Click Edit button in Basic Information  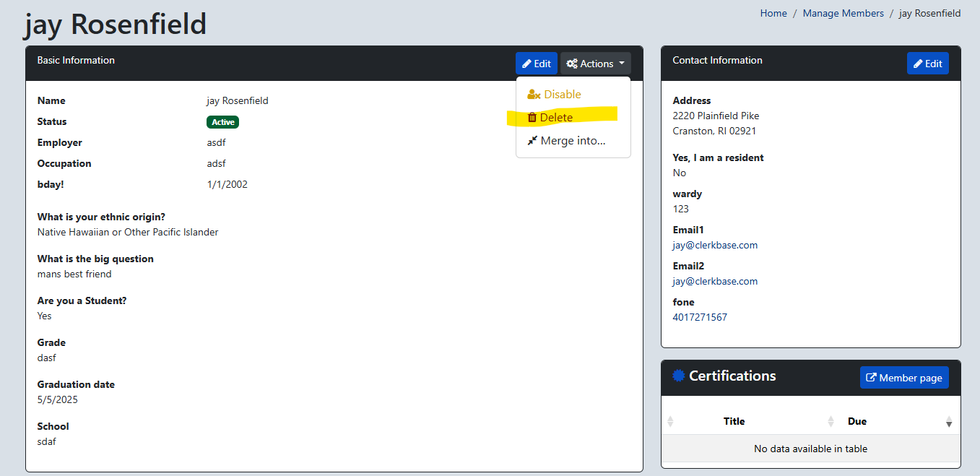(x=536, y=64)
